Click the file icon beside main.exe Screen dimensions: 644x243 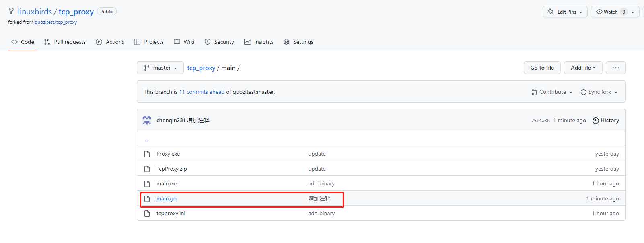[x=147, y=183]
